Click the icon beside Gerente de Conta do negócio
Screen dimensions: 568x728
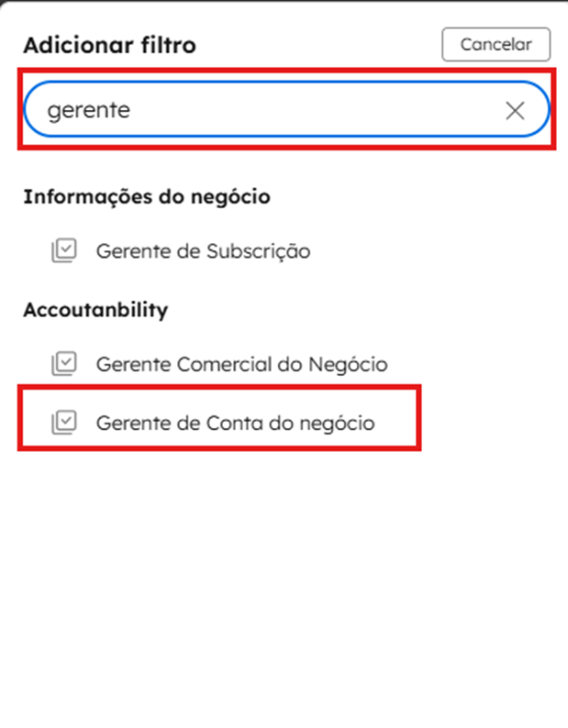point(64,423)
